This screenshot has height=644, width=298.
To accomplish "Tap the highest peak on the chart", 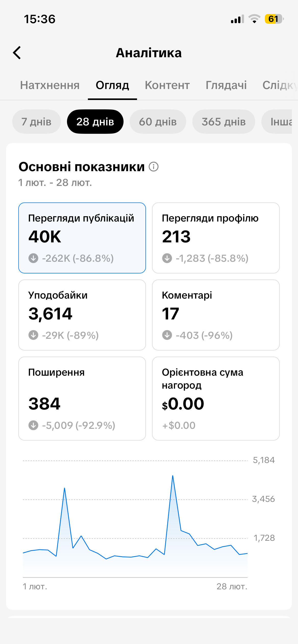I will point(173,476).
